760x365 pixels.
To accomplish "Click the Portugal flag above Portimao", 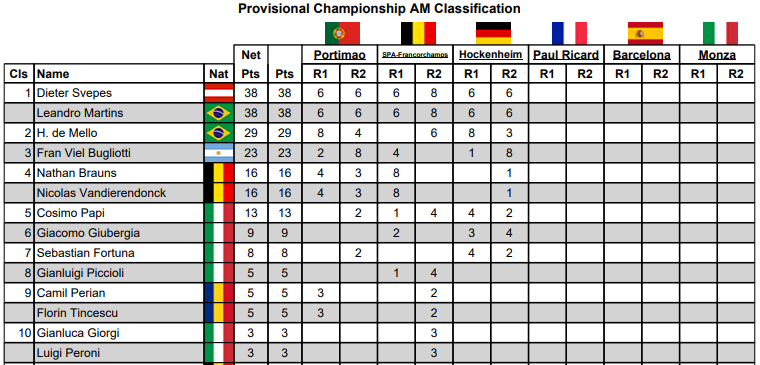I will (342, 33).
